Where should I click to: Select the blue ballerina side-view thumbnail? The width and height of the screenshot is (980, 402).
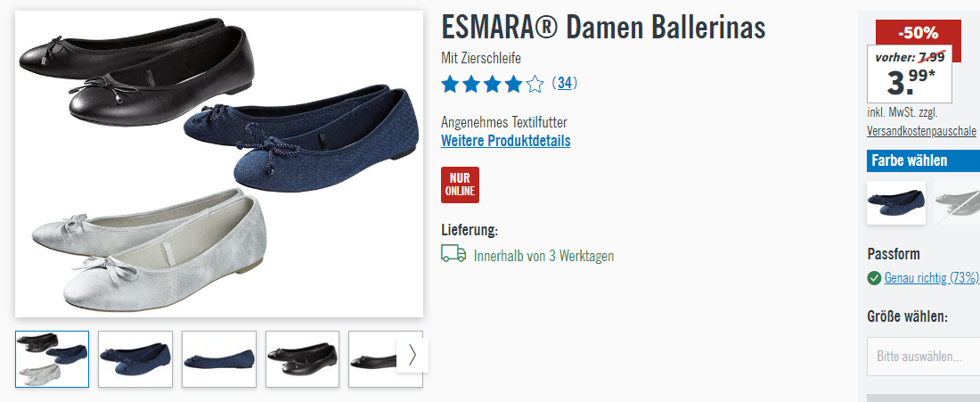(x=219, y=359)
